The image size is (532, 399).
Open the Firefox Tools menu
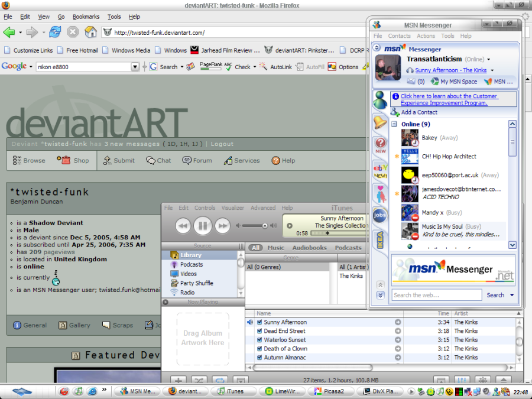[x=114, y=17]
